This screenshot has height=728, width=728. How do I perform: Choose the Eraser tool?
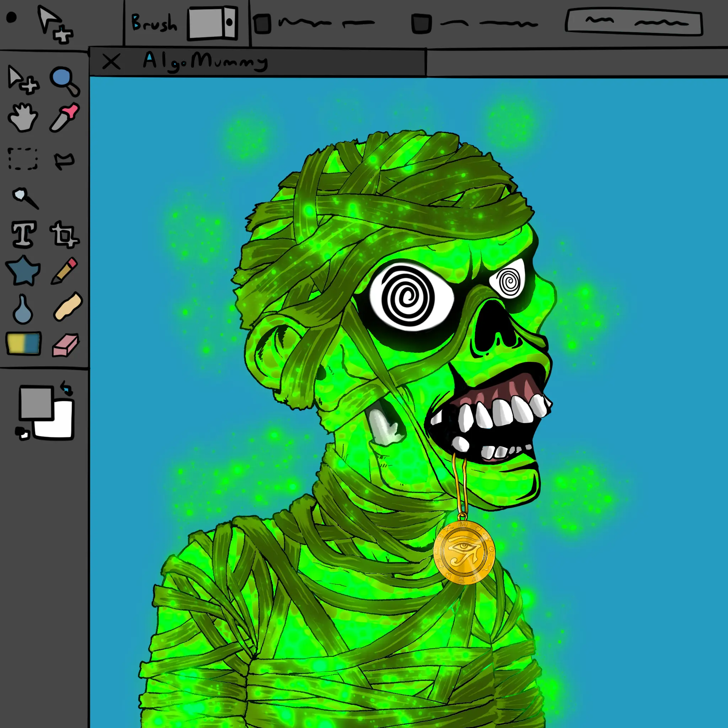[x=65, y=345]
